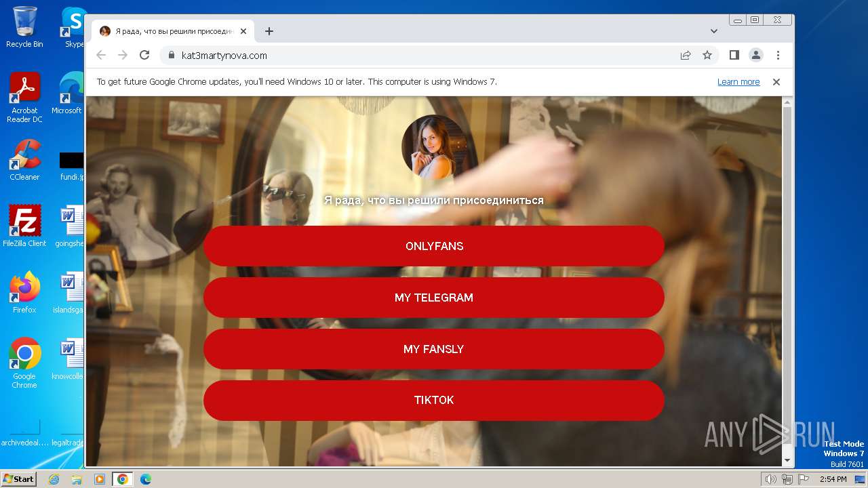Open a new tab with plus button
This screenshot has height=488, width=868.
click(269, 31)
